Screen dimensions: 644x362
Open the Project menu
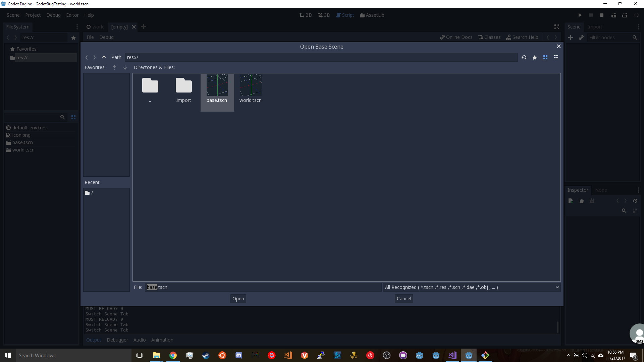[33, 15]
